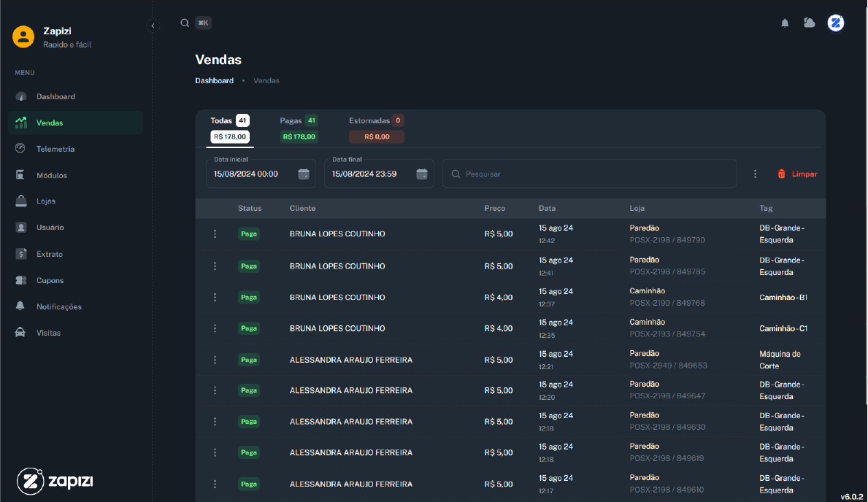Click the cloud icon in the header
Viewport: 868px width, 502px height.
pos(810,23)
